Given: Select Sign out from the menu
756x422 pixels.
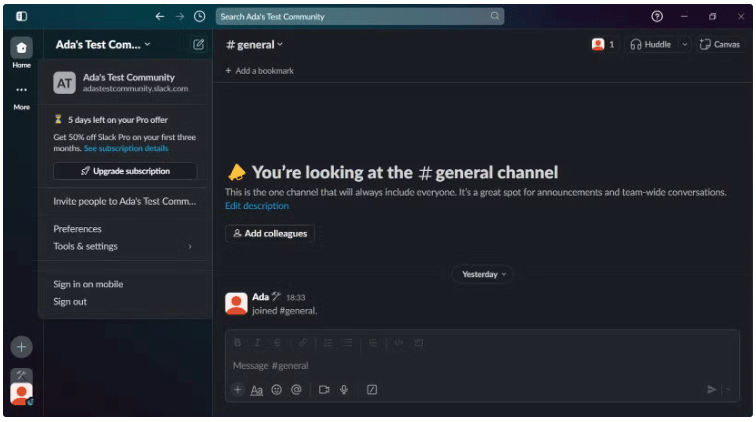Looking at the screenshot, I should pyautogui.click(x=70, y=302).
